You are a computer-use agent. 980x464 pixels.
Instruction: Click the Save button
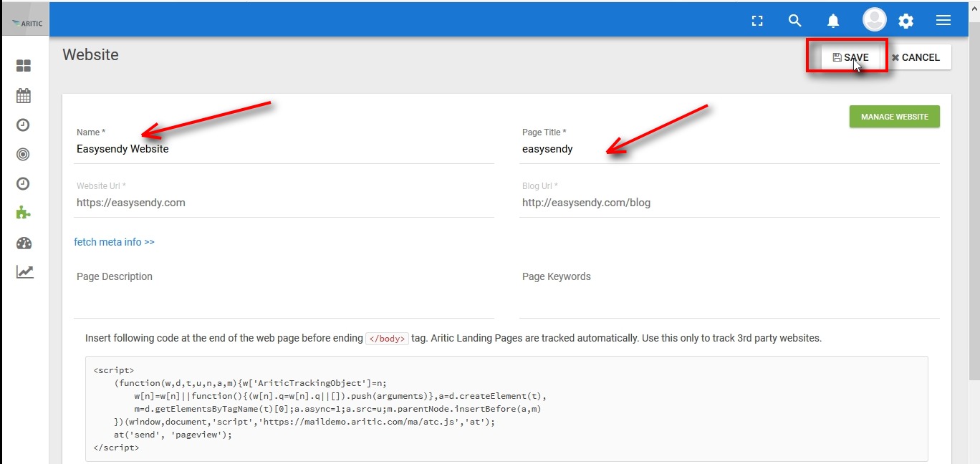tap(850, 57)
